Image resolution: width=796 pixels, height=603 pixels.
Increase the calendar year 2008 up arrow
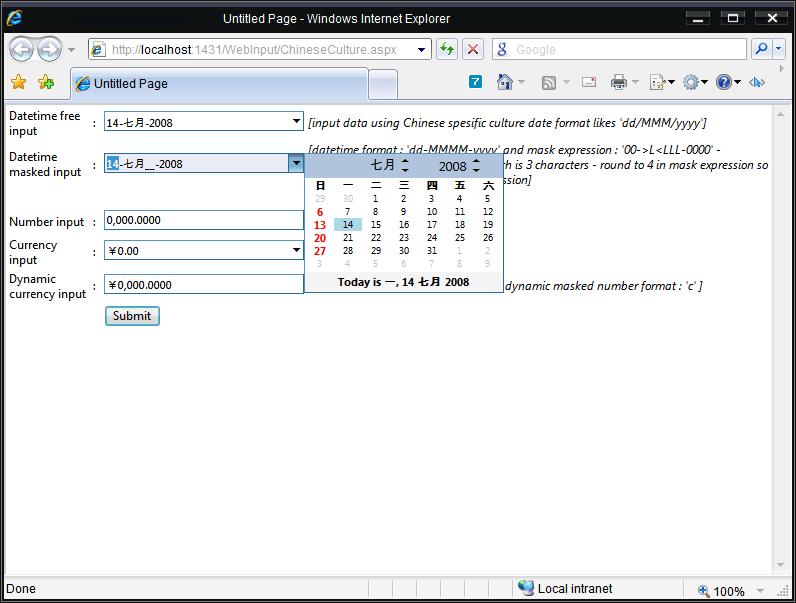click(476, 160)
